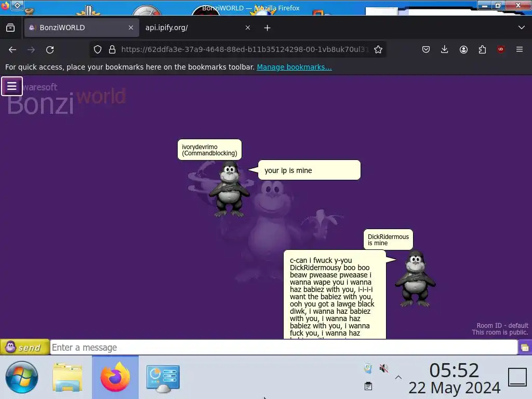Open the clock showing 05:52
Viewport: 532px width, 399px height.
coord(454,378)
